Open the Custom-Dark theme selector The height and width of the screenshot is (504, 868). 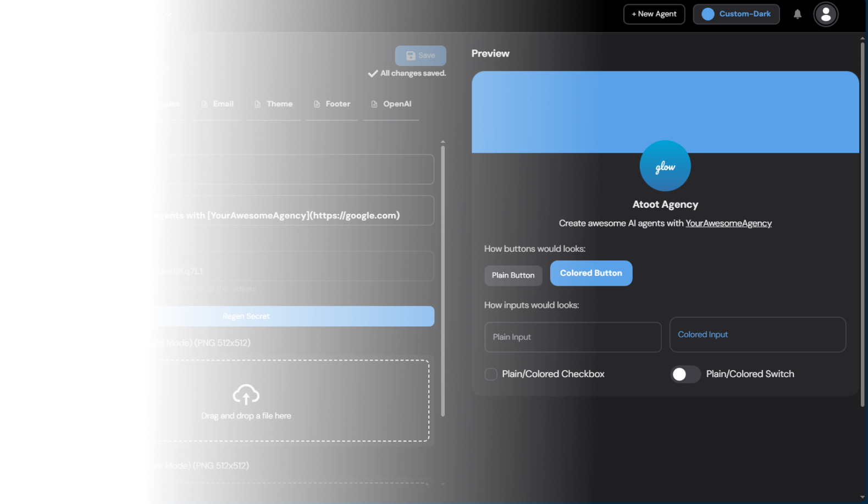736,14
